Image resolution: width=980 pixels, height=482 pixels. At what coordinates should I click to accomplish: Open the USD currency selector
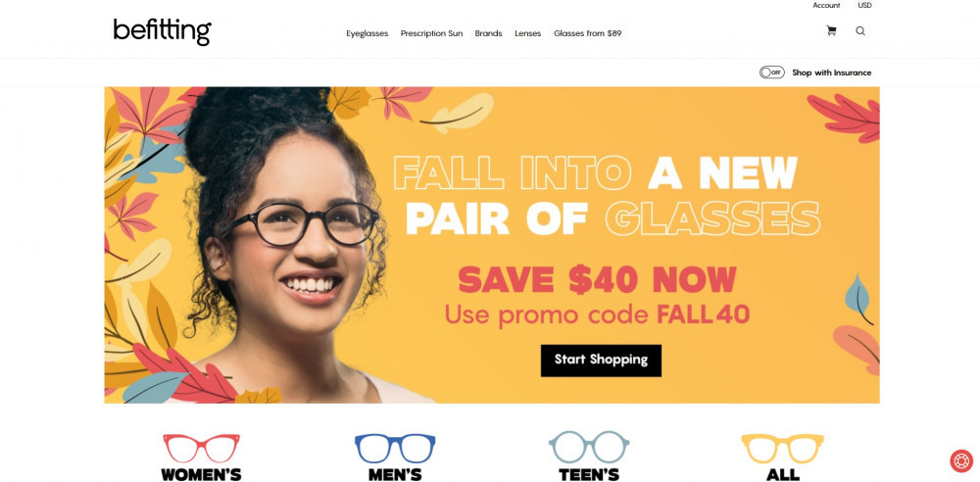864,5
